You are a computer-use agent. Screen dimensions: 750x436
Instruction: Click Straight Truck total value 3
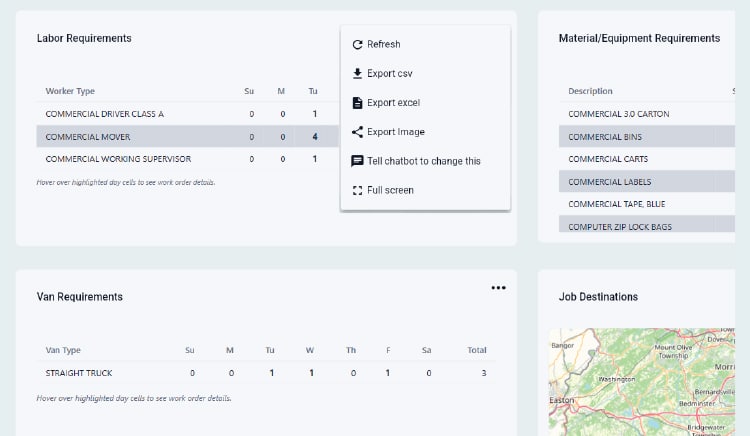[484, 373]
